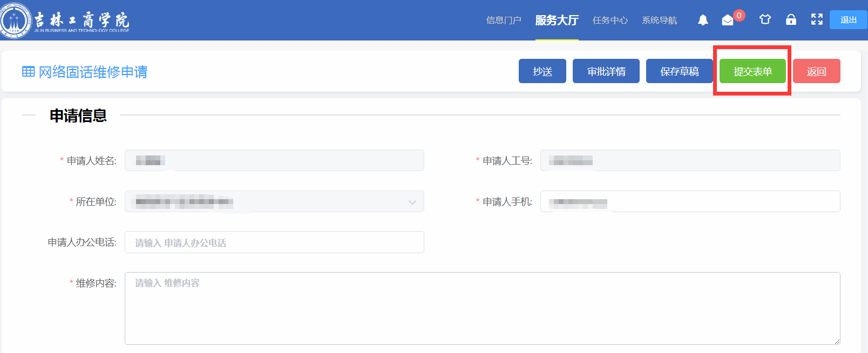
Task: Click the 审批详情 button
Action: tap(606, 71)
